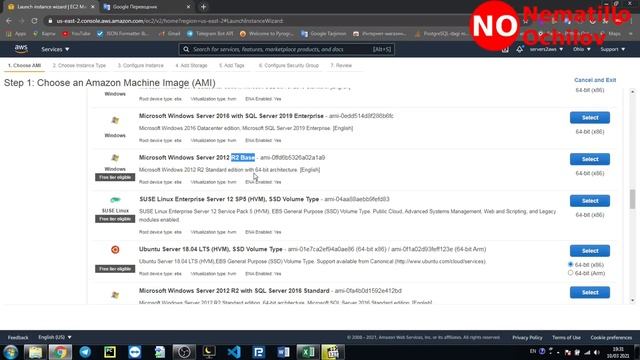Open Cookie preferences link
The image size is (640, 360).
611,338
